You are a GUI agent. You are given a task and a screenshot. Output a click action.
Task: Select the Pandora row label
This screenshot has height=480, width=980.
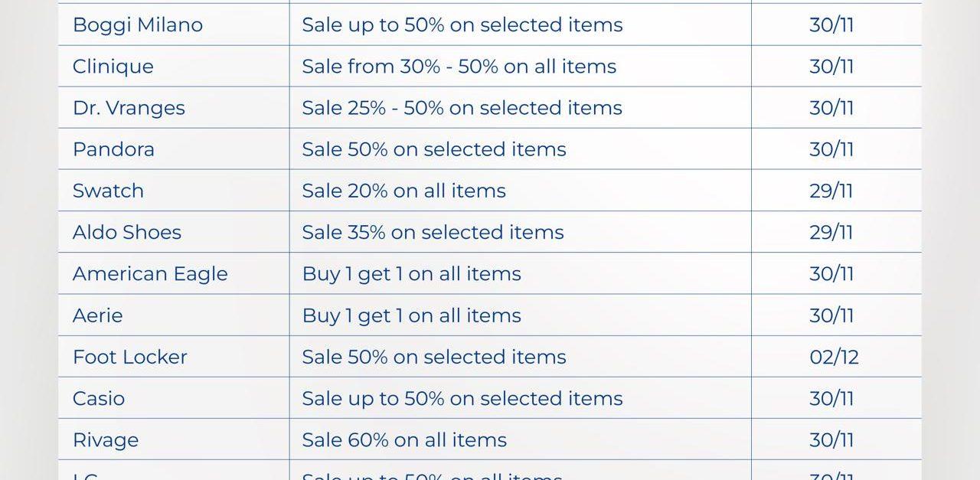[113, 149]
